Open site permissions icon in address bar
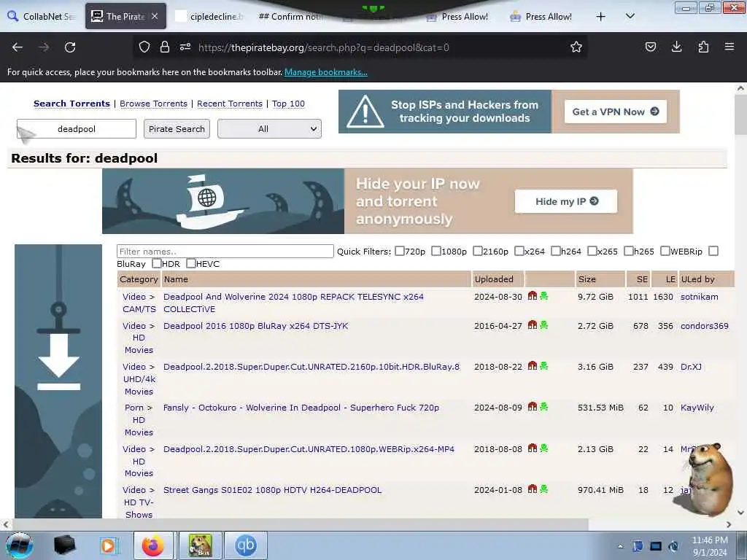The image size is (747, 560). pos(185,47)
